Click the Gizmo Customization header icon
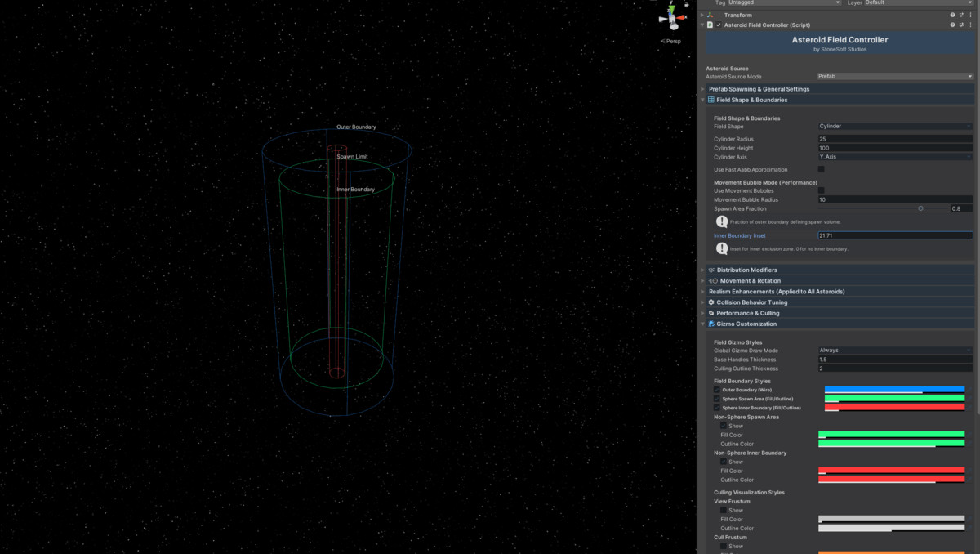The height and width of the screenshot is (554, 980). coord(711,324)
